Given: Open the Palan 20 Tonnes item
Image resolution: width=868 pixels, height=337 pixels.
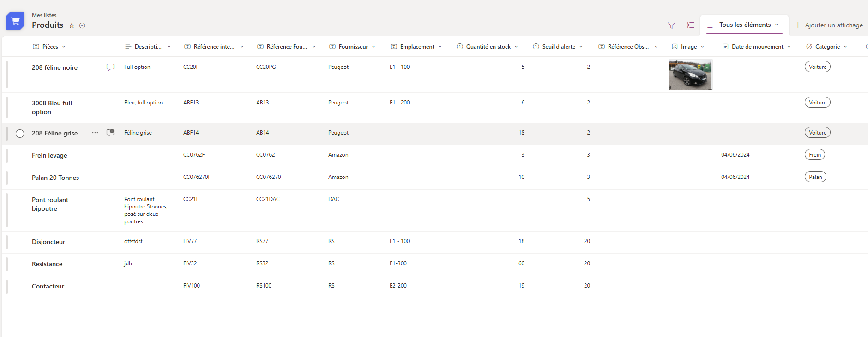Looking at the screenshot, I should click(x=55, y=178).
